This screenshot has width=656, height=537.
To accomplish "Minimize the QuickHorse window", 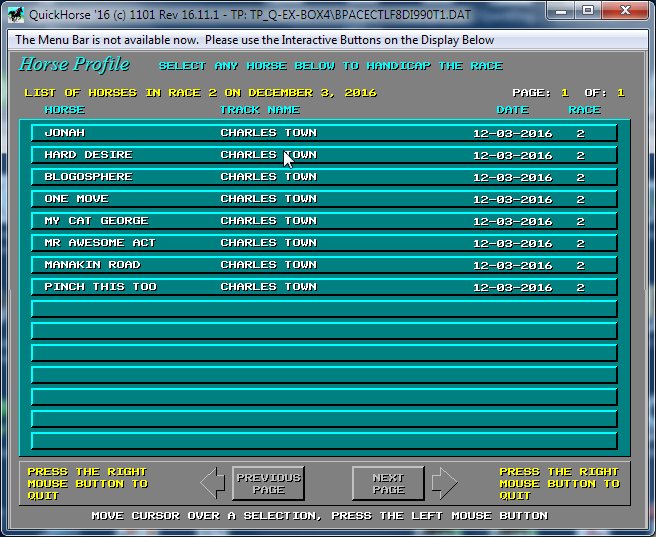I will (x=560, y=10).
